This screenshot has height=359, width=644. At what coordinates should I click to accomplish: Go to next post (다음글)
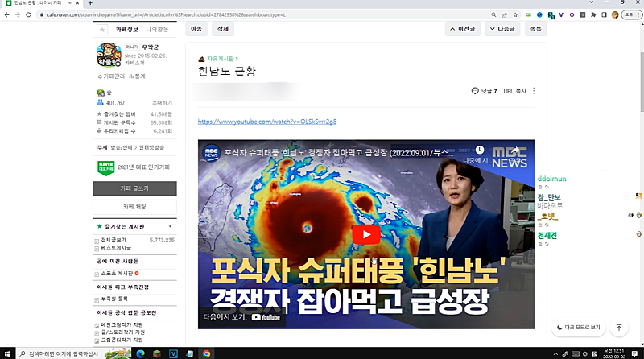click(x=502, y=29)
